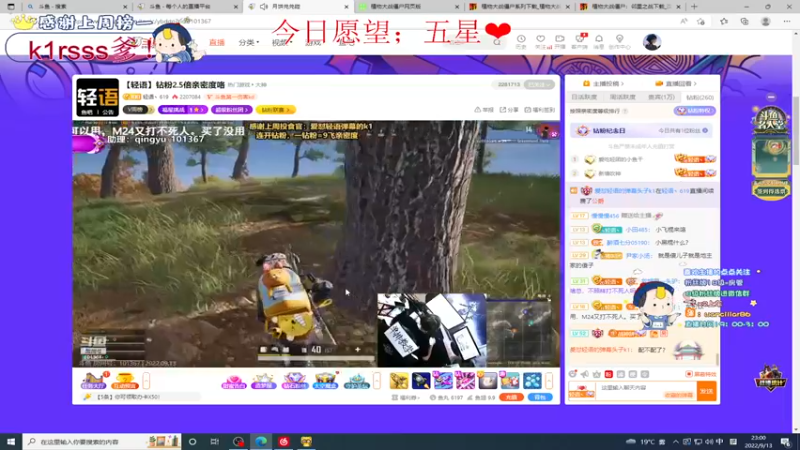Open the 钻粉联赛 yellow badge button
Screen dimensions: 800x450
coord(276,110)
